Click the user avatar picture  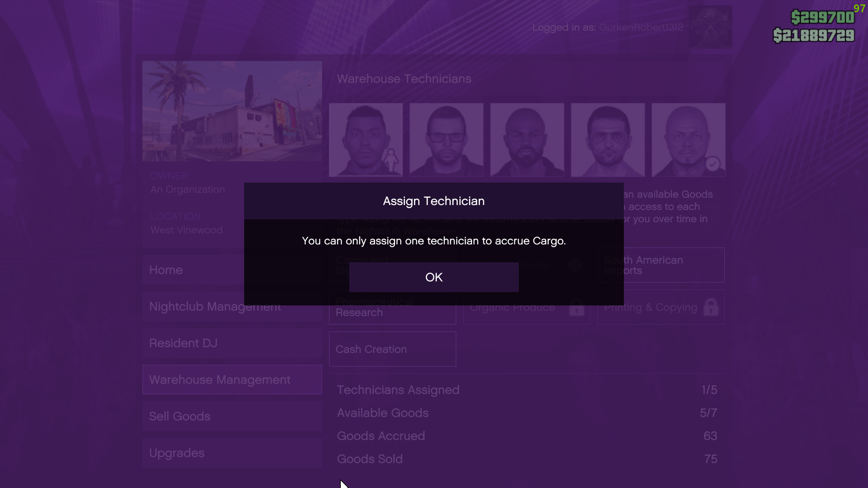click(711, 27)
